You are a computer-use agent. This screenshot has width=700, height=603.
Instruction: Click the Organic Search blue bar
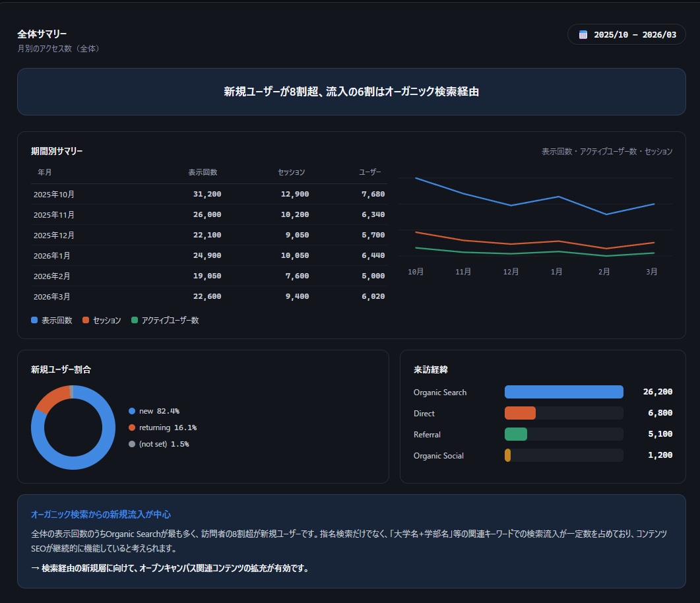pos(564,392)
